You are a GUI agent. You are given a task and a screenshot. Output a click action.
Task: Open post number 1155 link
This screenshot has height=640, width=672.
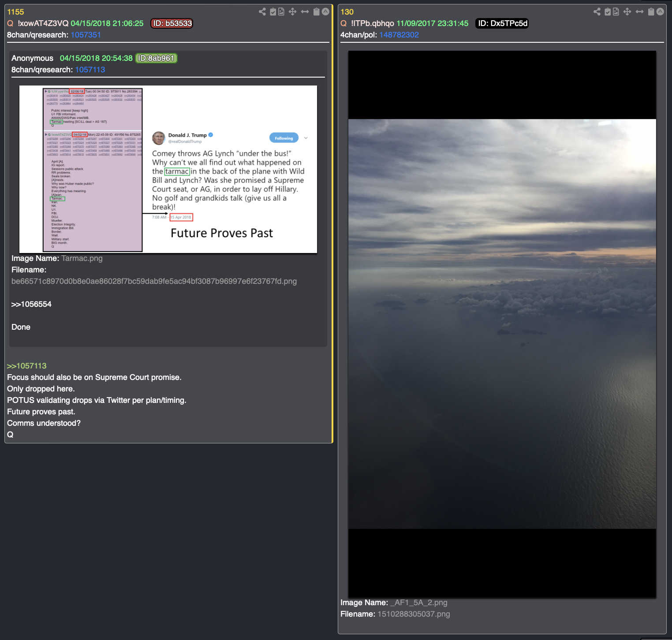tap(15, 12)
